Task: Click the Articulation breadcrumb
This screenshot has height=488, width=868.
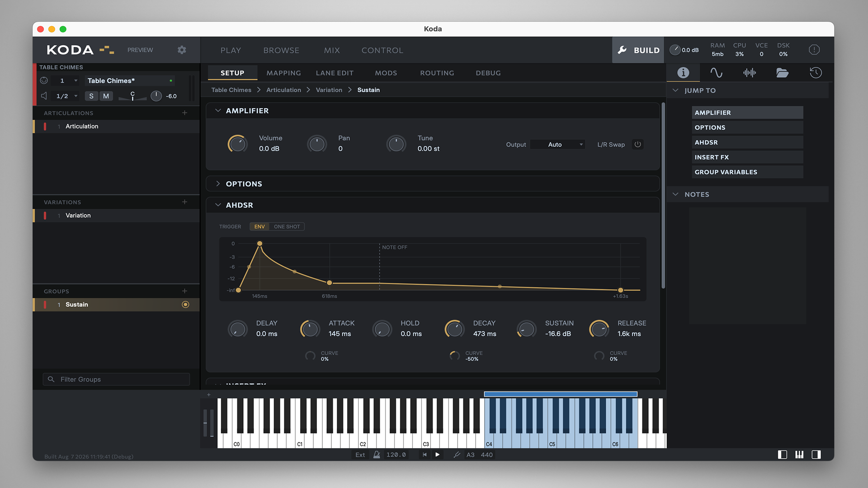Action: point(283,90)
